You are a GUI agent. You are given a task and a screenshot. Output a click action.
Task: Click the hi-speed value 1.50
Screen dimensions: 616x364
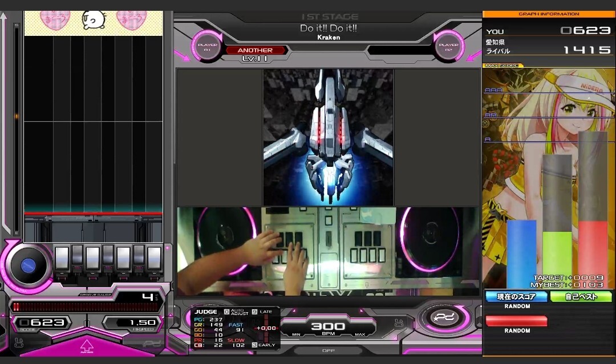143,322
